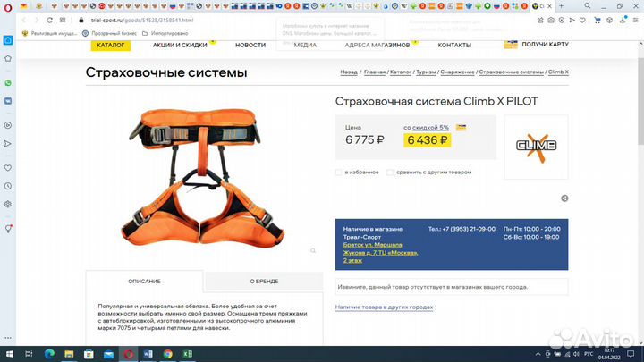Tick the «в избранное» checkbox
644x362 pixels.
338,173
